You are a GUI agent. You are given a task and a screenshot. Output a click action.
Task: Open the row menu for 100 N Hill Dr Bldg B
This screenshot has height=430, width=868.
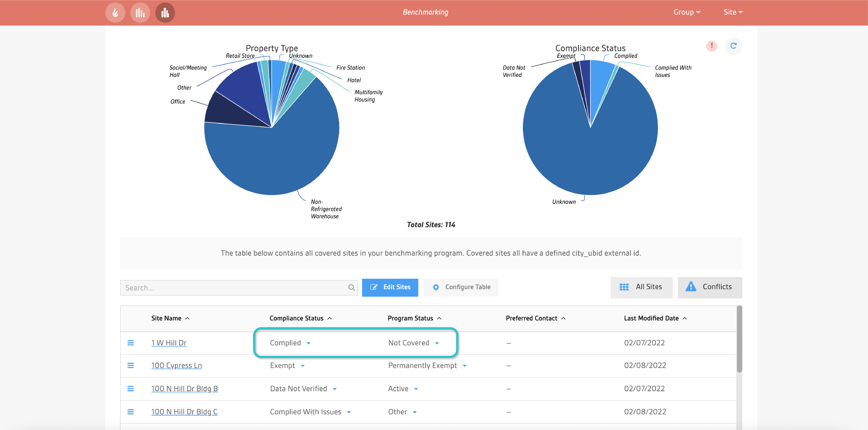click(130, 389)
